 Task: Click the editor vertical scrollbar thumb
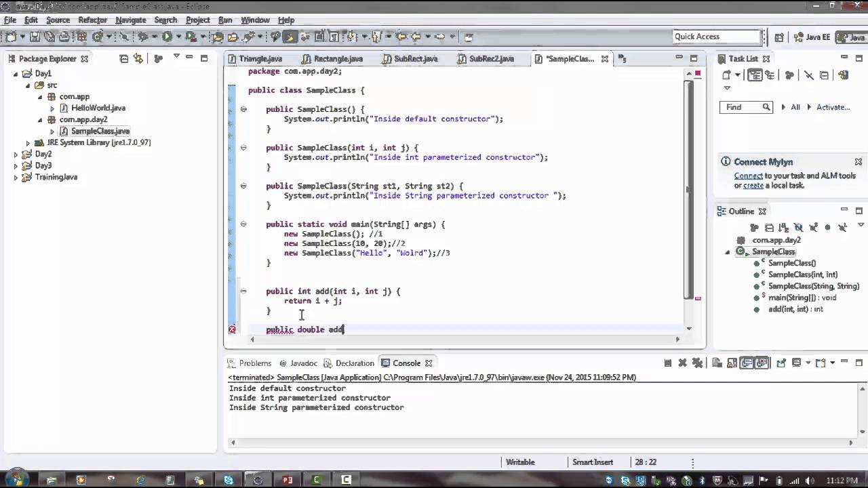(x=690, y=190)
